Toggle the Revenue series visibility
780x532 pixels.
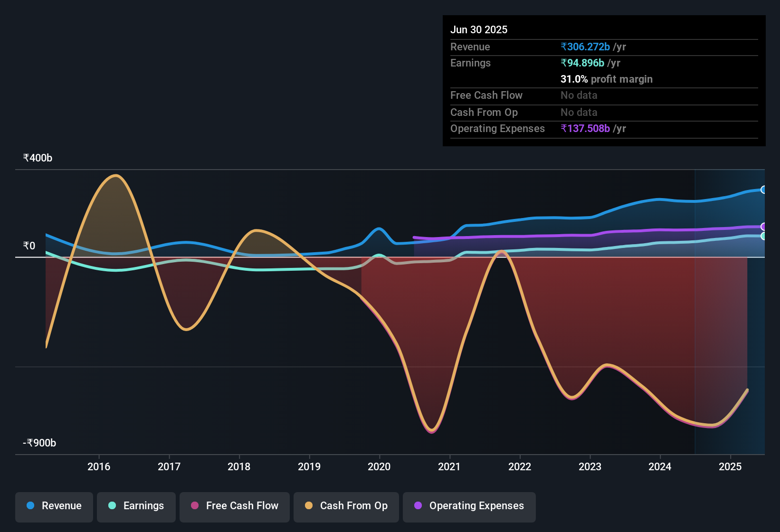coord(54,506)
